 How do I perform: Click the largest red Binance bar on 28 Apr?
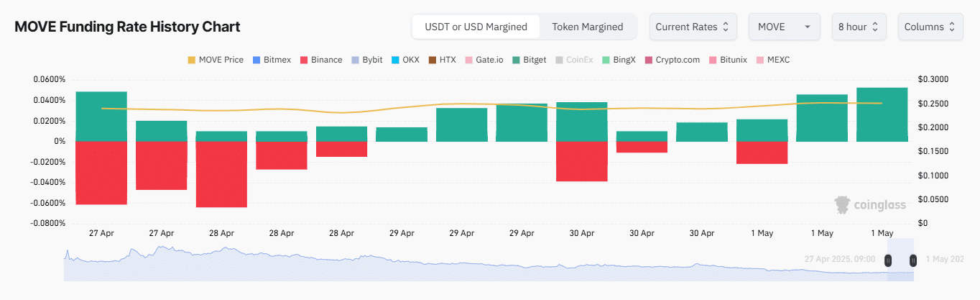click(x=221, y=174)
